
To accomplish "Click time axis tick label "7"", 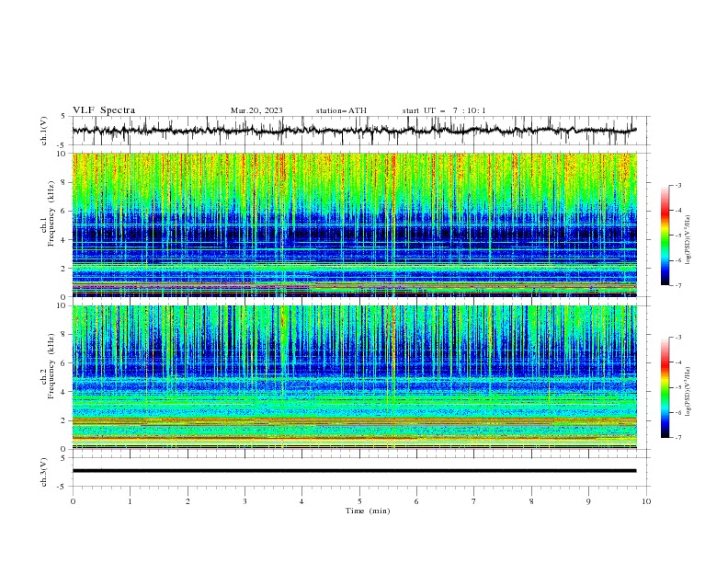I will click(474, 501).
